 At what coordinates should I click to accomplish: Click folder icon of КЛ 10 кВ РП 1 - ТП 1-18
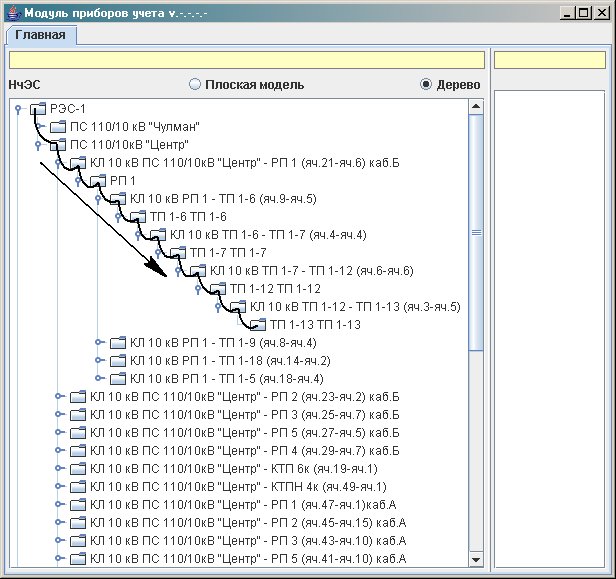pos(118,361)
